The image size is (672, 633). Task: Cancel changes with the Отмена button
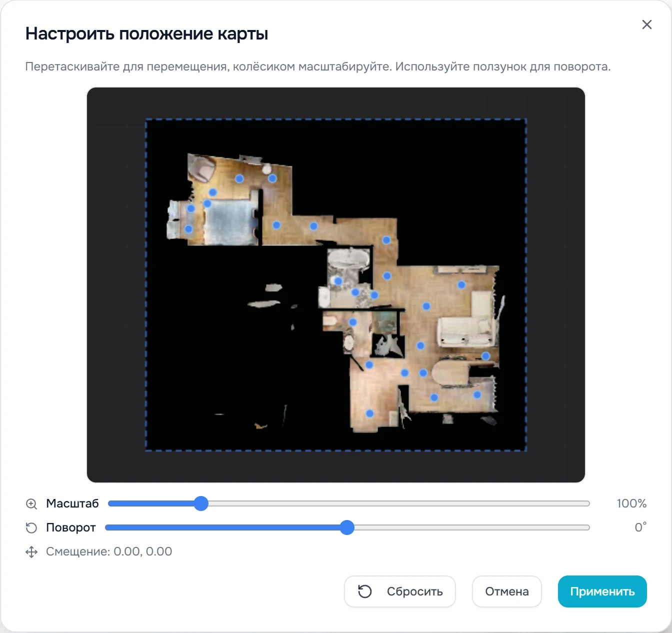click(x=507, y=591)
